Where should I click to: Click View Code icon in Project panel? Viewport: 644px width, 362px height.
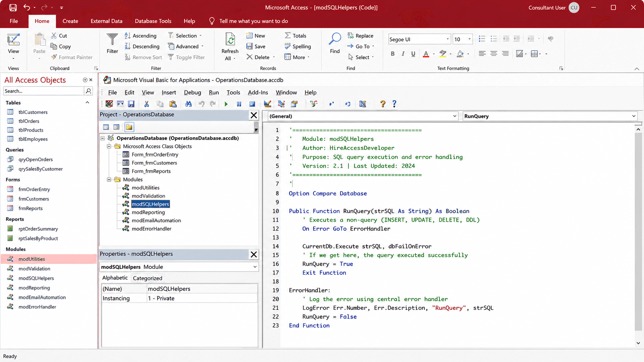click(x=106, y=127)
